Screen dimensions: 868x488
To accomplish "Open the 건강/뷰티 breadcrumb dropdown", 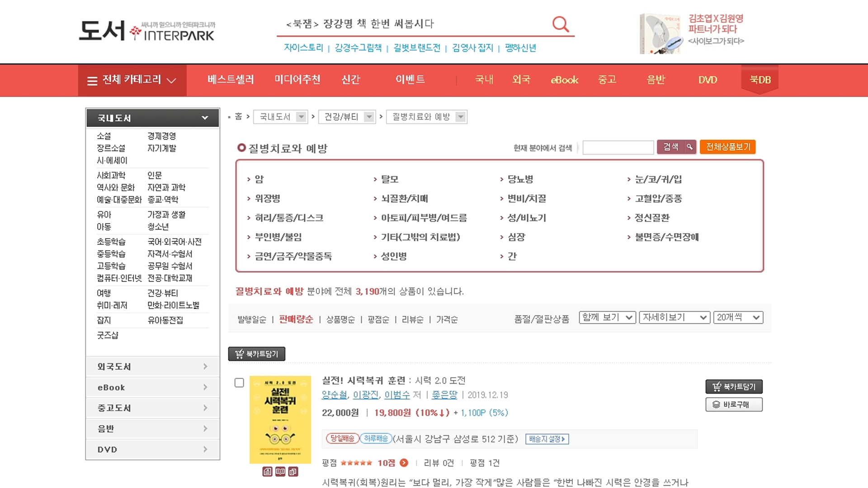I will 369,117.
